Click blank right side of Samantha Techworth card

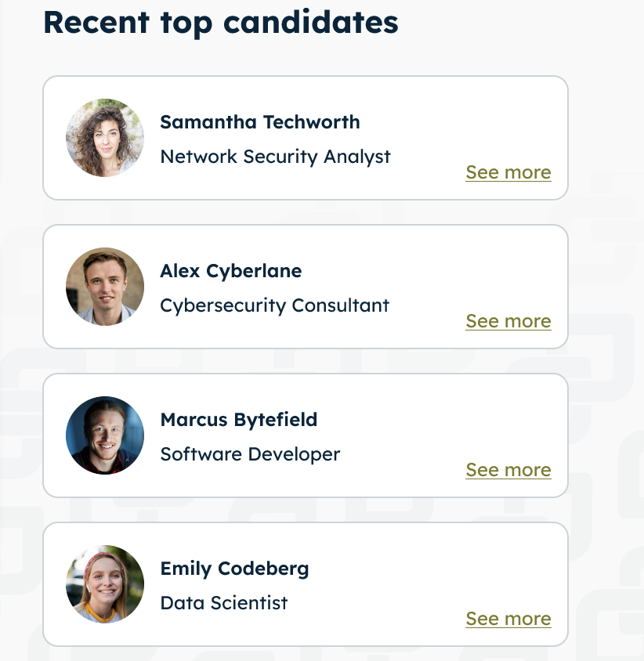[486, 117]
